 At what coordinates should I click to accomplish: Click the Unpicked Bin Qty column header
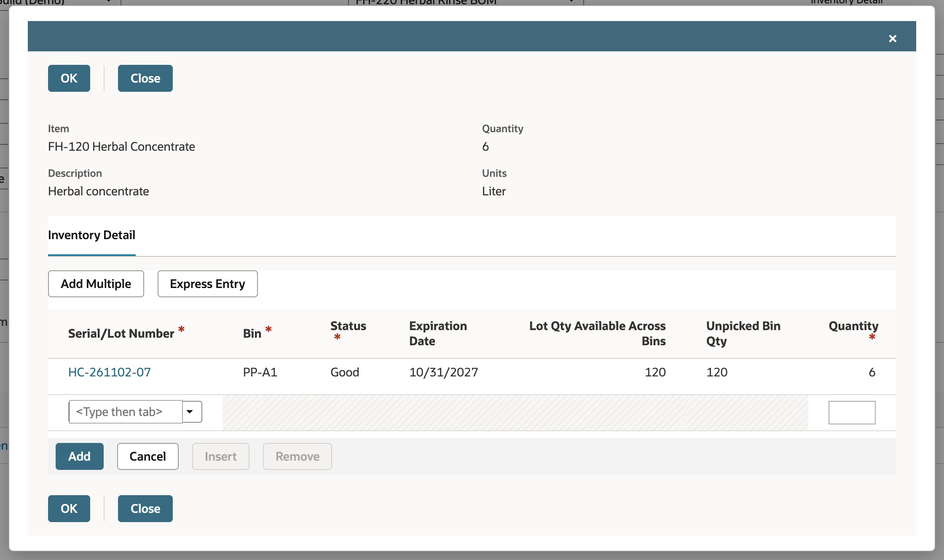[743, 333]
